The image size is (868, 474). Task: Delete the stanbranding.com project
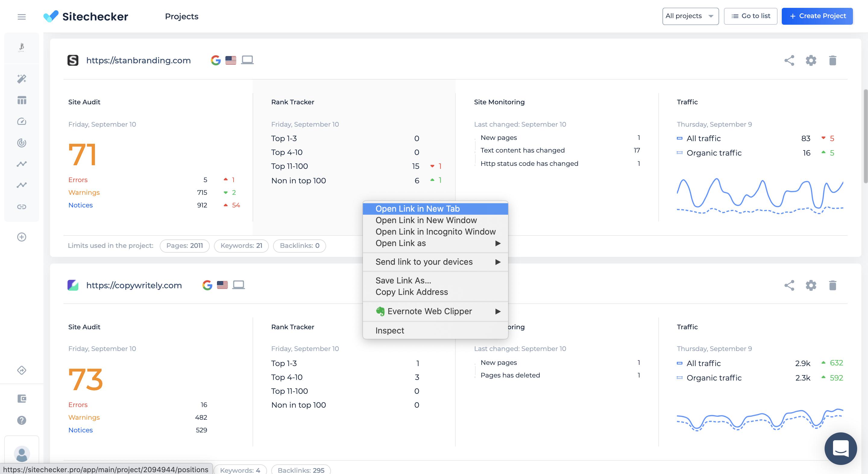(832, 60)
